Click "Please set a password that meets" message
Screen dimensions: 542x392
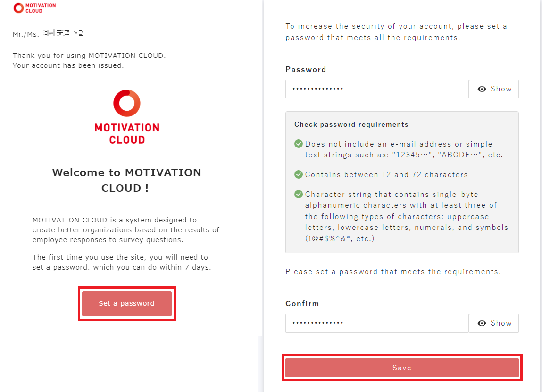[393, 272]
